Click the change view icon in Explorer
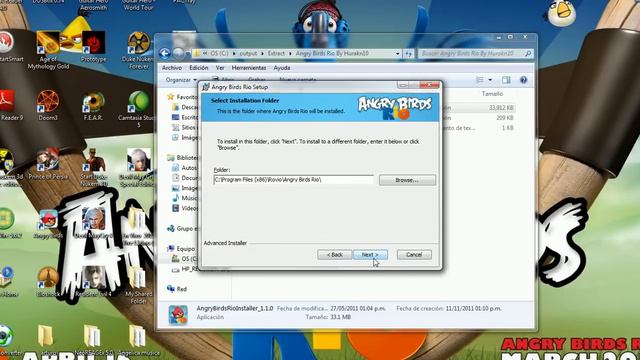Screen dimensions: 640x360 [480, 80]
